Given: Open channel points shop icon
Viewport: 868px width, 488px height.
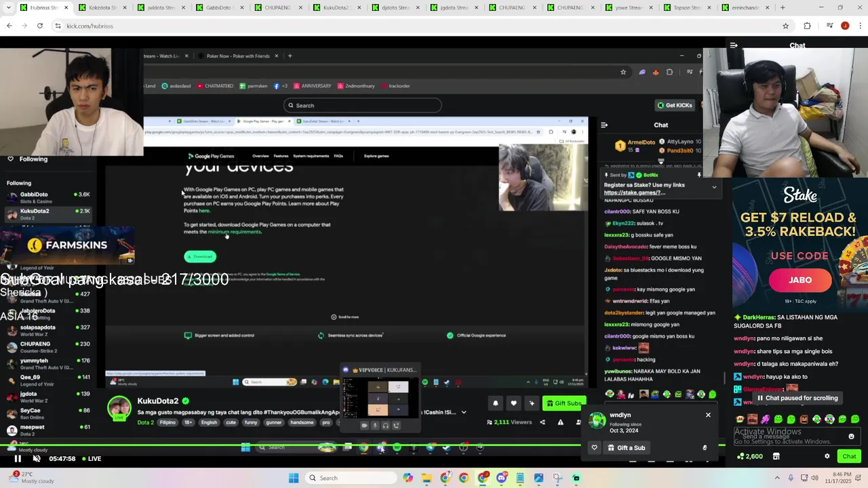Looking at the screenshot, I should [776, 456].
